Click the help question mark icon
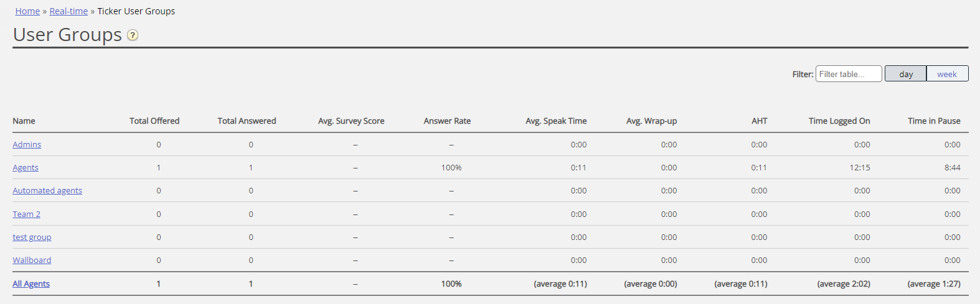980x304 pixels. [x=133, y=35]
